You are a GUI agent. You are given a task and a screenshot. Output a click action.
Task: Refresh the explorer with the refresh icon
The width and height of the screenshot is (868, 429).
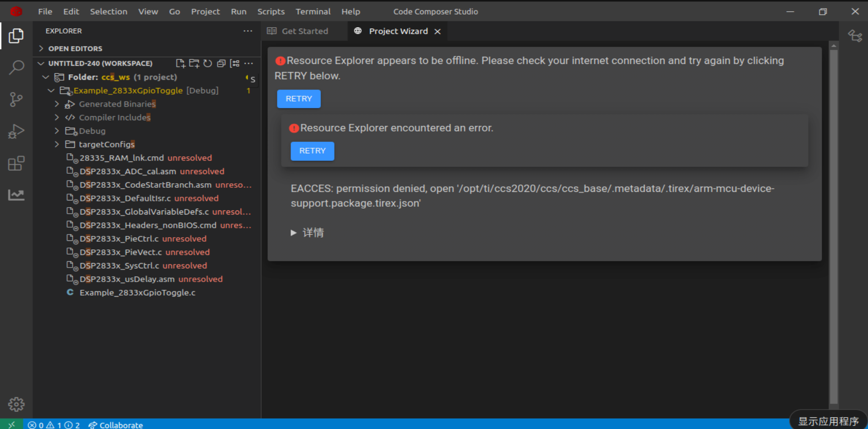tap(208, 63)
